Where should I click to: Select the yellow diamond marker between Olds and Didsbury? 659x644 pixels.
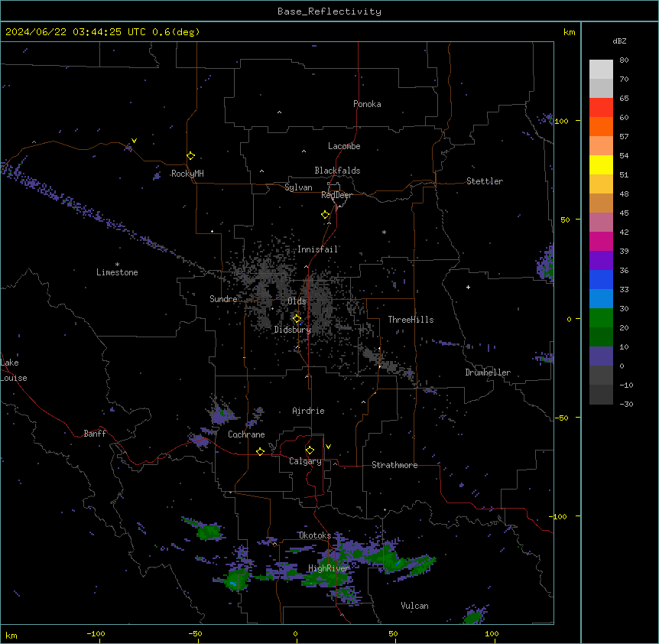(x=297, y=319)
